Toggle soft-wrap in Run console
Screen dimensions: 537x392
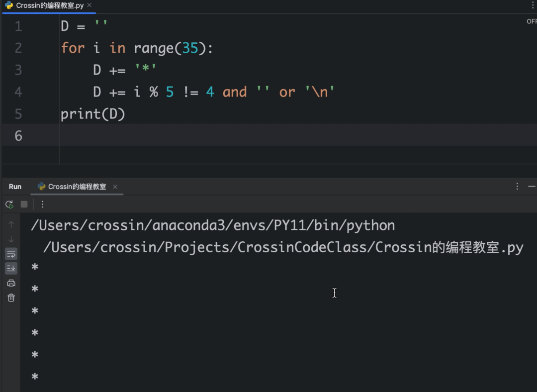[11, 254]
